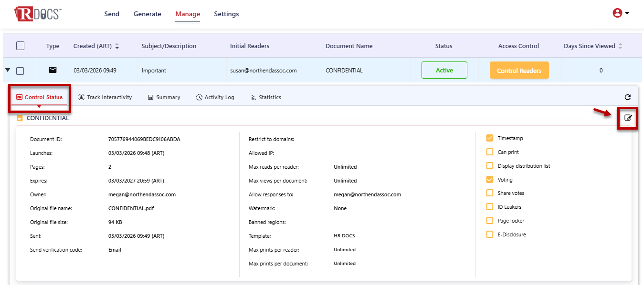Tick the select-all checkbox in the table header
The height and width of the screenshot is (285, 644).
[x=20, y=46]
